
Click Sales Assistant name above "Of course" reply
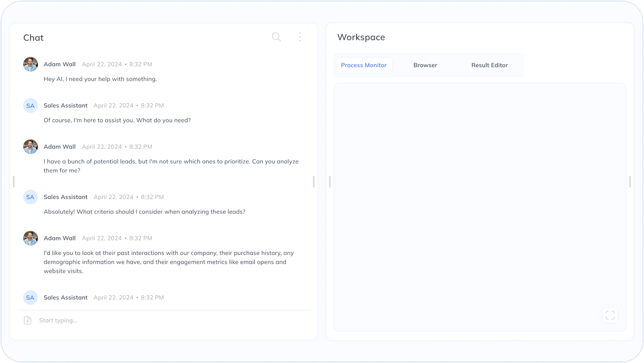coord(65,106)
